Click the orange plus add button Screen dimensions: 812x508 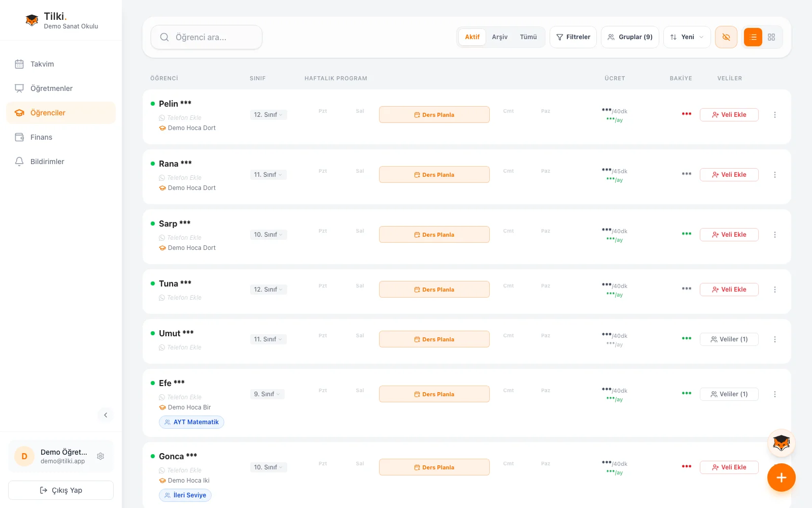781,478
